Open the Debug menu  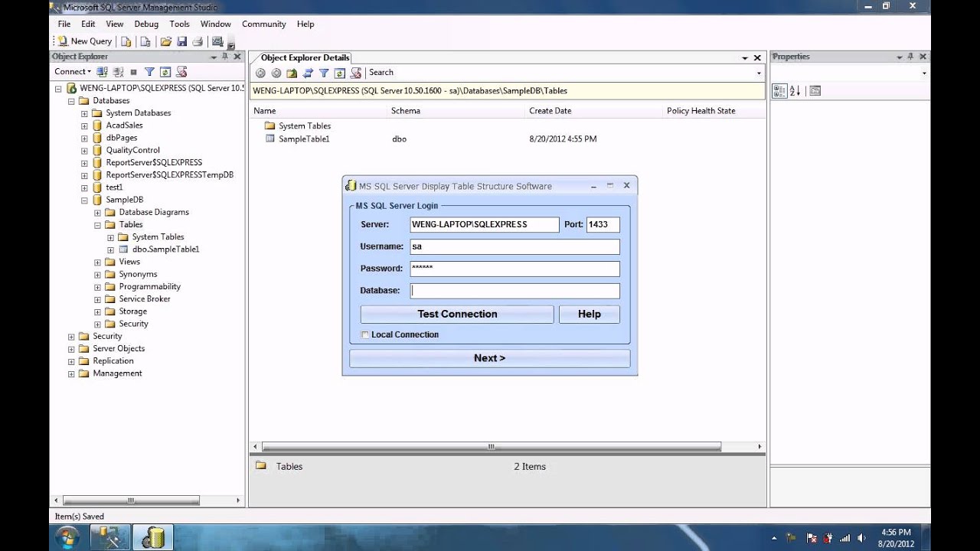(x=146, y=24)
